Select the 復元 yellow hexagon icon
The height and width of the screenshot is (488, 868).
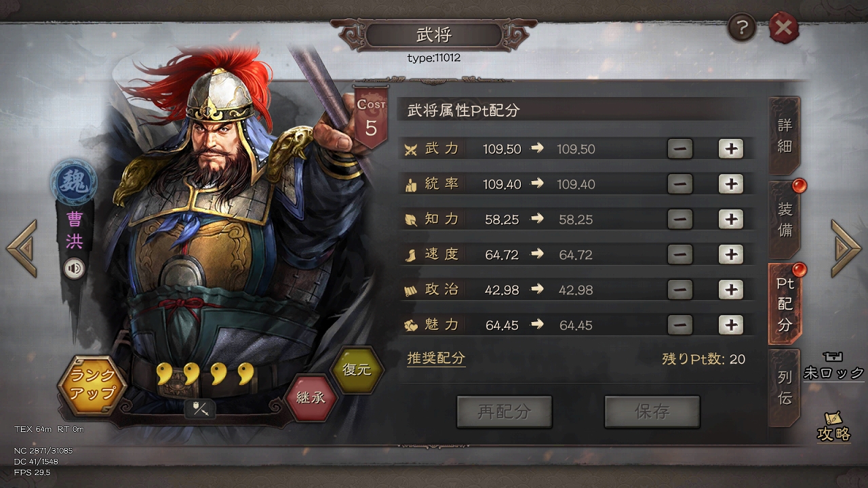[x=357, y=370]
